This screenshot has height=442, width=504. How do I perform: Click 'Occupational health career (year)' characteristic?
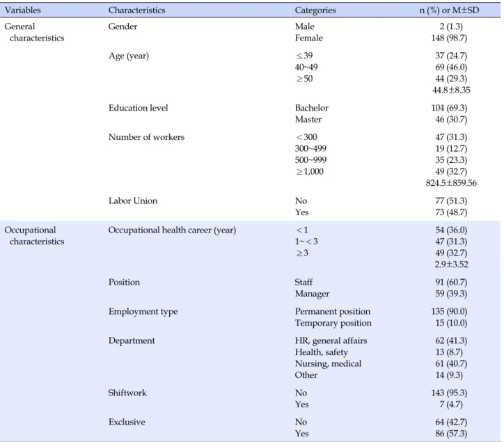[172, 230]
